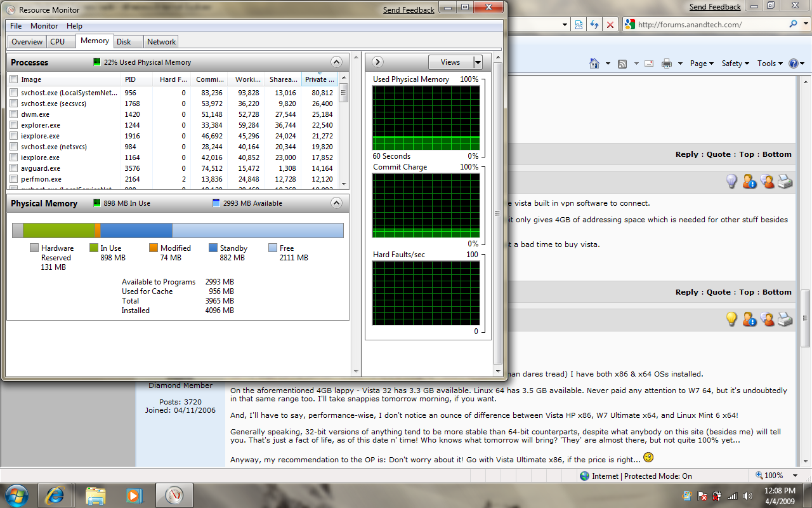
Task: Open the Views dropdown arrow
Action: (x=478, y=62)
